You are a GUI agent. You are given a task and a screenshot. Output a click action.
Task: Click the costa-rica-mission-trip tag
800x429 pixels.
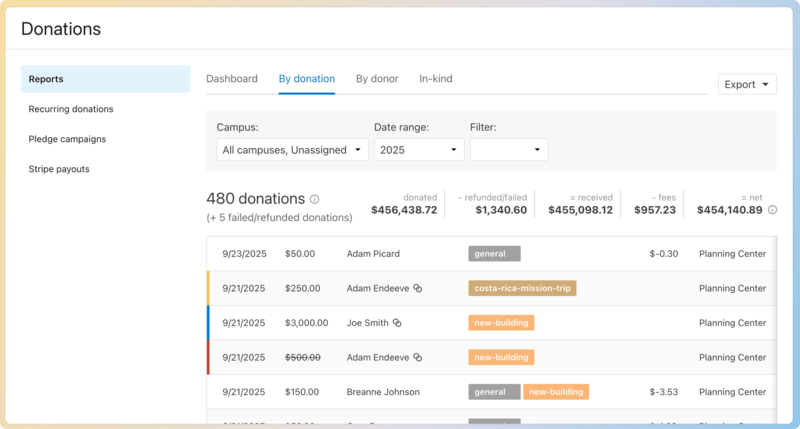pos(522,288)
